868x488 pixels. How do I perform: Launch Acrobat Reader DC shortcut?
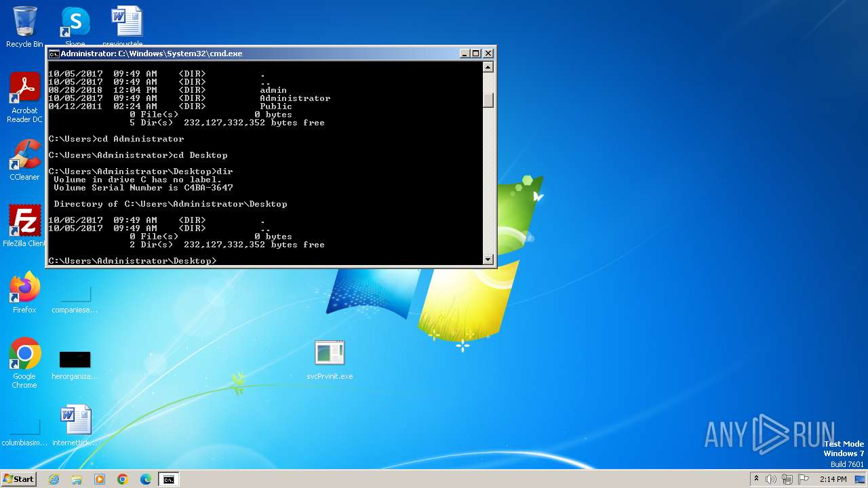[24, 98]
